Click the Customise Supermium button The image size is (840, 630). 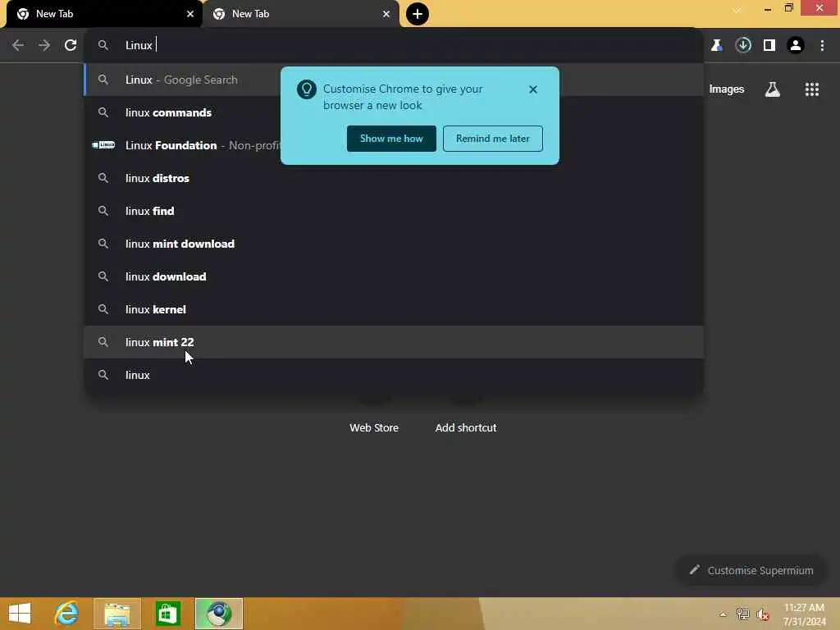pyautogui.click(x=751, y=571)
